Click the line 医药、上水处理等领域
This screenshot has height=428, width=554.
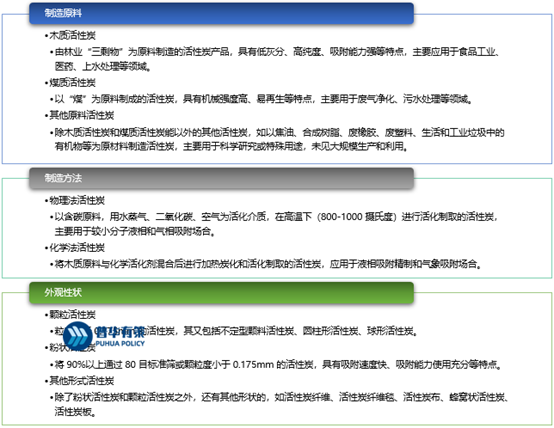[x=103, y=66]
